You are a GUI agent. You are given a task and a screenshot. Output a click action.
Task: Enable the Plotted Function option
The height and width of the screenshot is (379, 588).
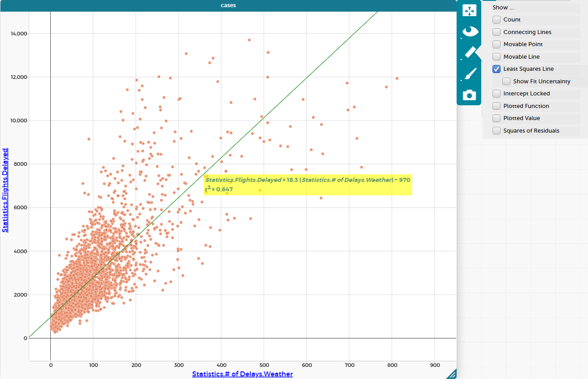pos(497,106)
